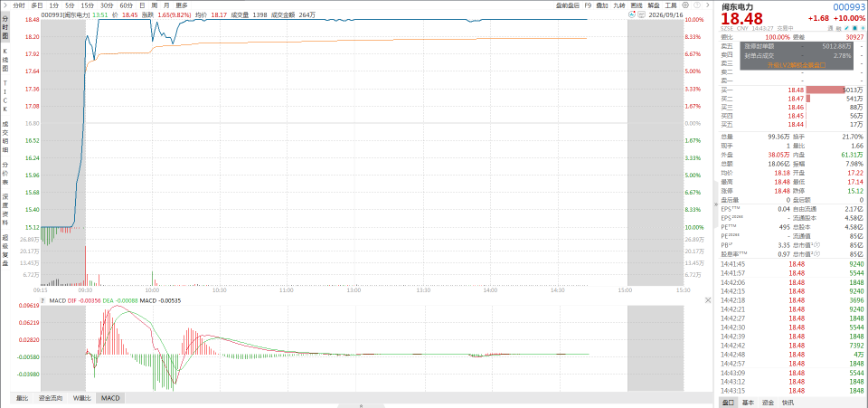The width and height of the screenshot is (868, 408).
Task: Open 深度资料 in left sidebar
Action: (x=5, y=210)
